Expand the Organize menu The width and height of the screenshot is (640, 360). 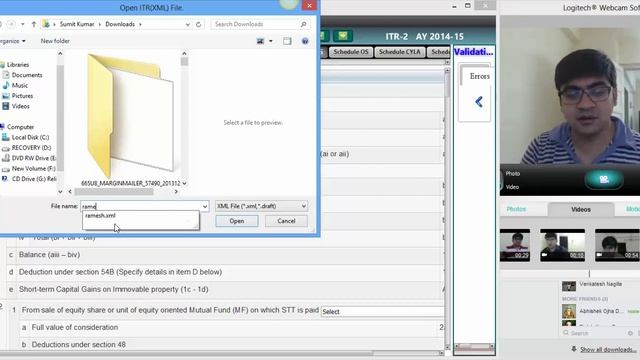[12, 41]
